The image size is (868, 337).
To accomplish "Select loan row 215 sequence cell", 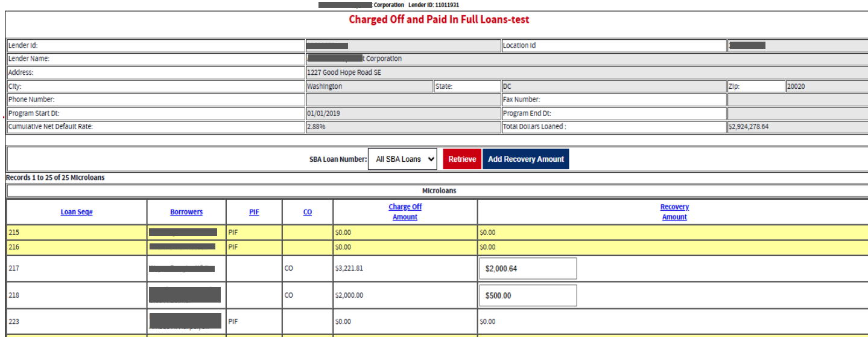I will 77,233.
